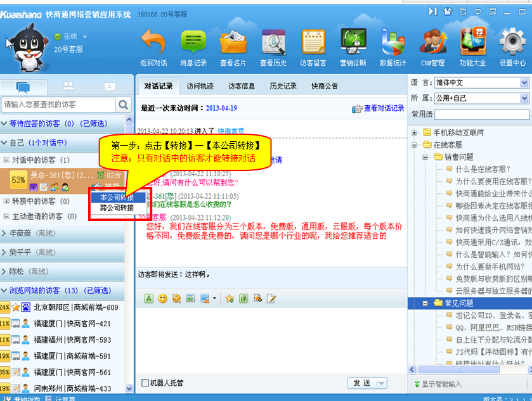Screen dimensions: 532x401
Task: Choose 跨公司转接 from context menu
Action: 118,208
